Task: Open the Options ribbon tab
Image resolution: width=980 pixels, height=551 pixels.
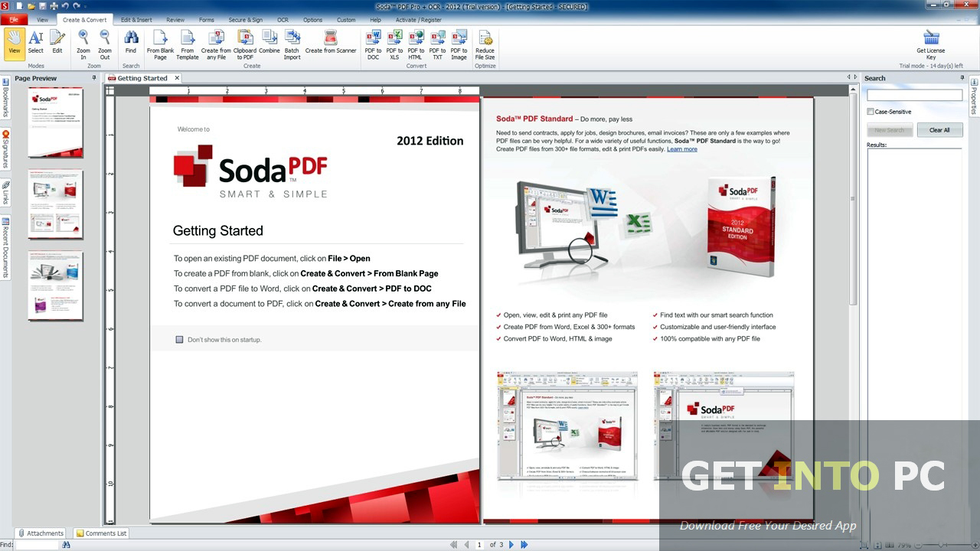Action: [312, 19]
